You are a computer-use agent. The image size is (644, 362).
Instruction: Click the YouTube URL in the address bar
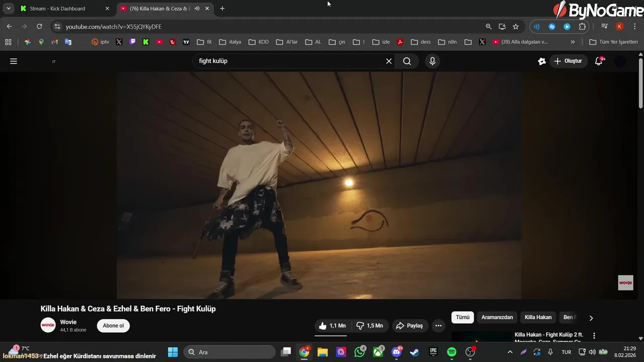click(114, 27)
